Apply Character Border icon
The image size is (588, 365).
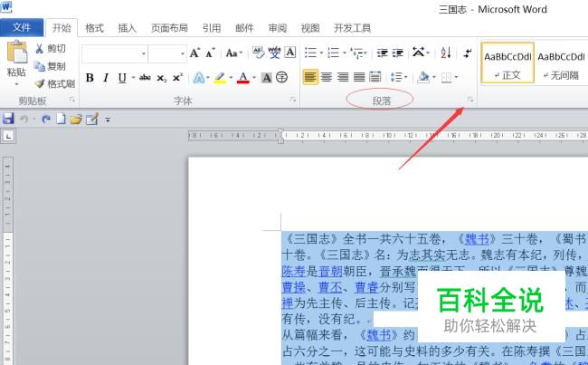(x=290, y=53)
